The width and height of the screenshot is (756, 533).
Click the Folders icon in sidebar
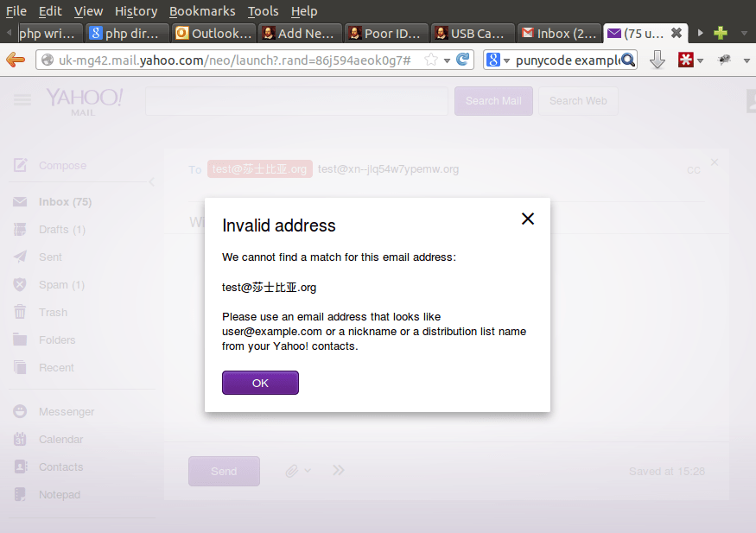click(x=20, y=339)
